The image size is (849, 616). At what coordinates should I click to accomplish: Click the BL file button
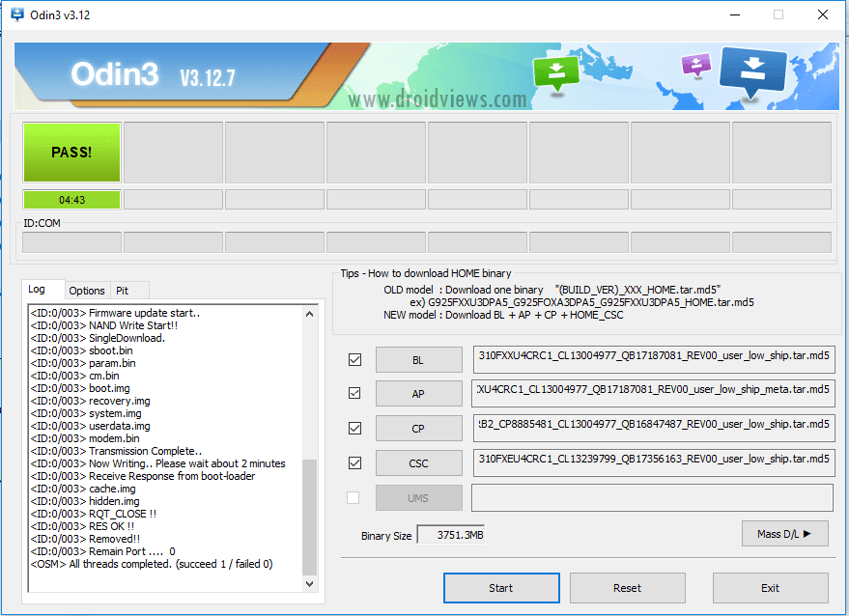418,360
